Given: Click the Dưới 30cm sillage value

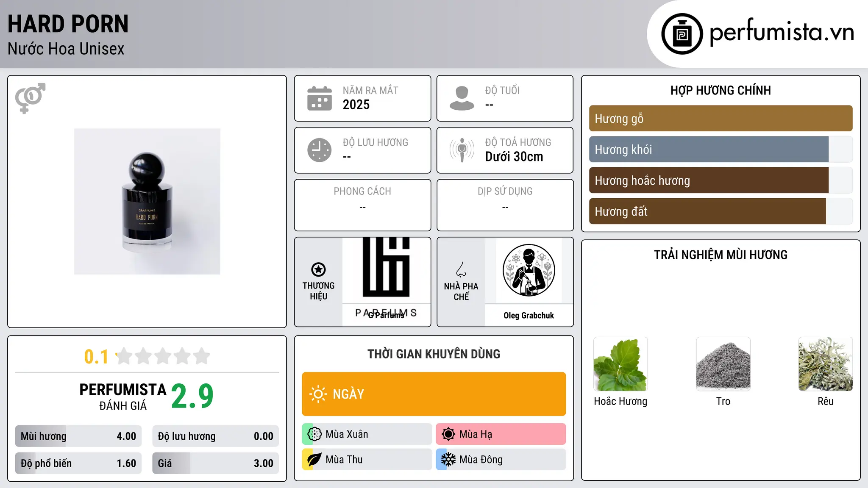Looking at the screenshot, I should pyautogui.click(x=514, y=157).
